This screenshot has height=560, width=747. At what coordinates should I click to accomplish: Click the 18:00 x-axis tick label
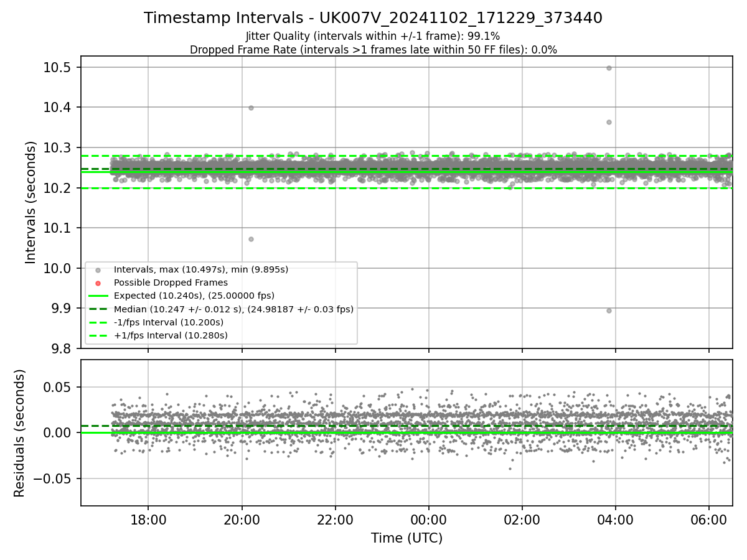tap(148, 519)
